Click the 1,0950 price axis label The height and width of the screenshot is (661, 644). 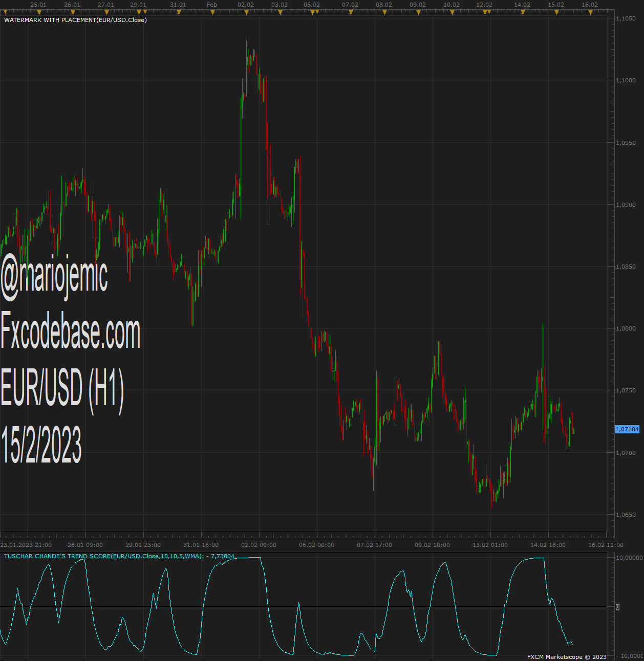click(626, 143)
